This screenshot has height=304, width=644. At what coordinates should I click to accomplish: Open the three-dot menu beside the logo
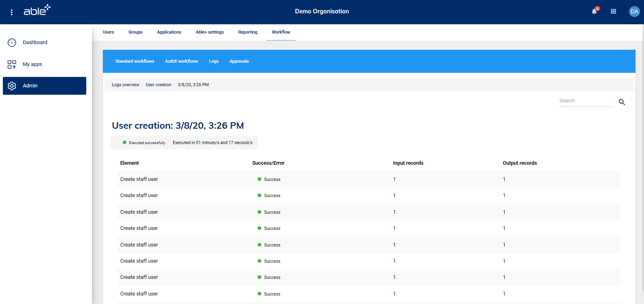point(12,12)
